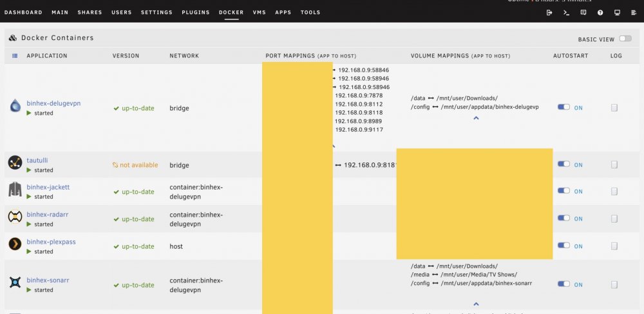Image resolution: width=644 pixels, height=314 pixels.
Task: Open the terminal icon in top bar
Action: pyautogui.click(x=566, y=12)
